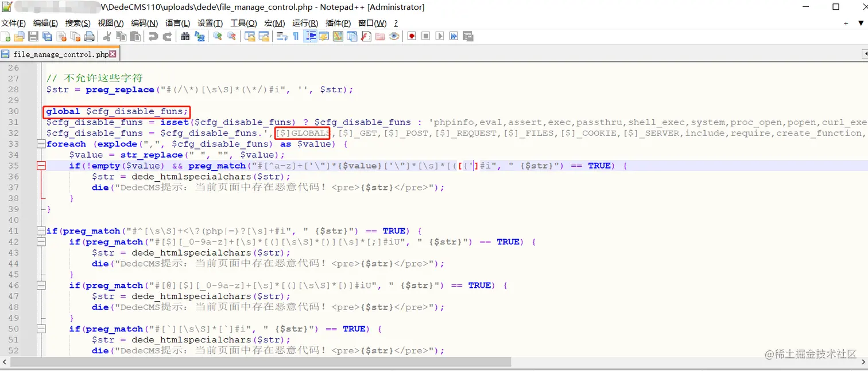Collapse the foreach block at line 33

click(41, 144)
